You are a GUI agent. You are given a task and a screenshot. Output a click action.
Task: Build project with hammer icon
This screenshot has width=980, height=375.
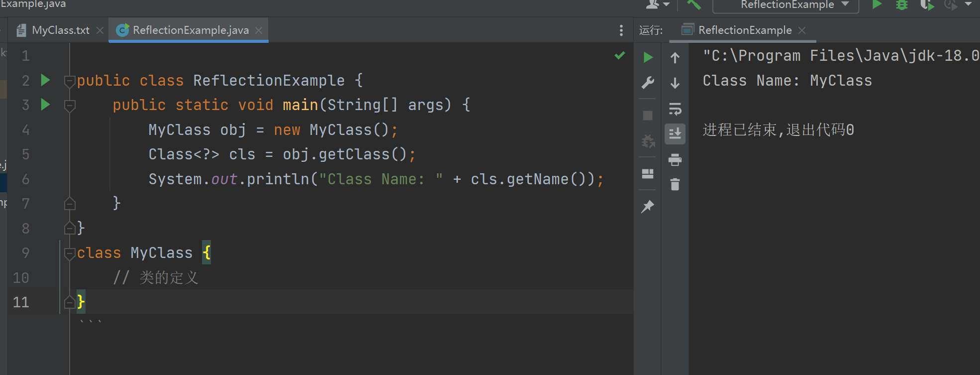coord(694,5)
